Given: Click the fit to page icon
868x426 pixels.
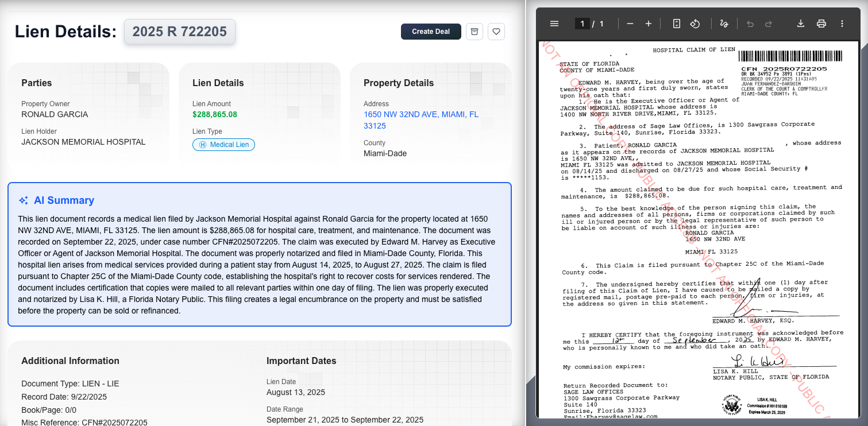Looking at the screenshot, I should click(x=677, y=24).
